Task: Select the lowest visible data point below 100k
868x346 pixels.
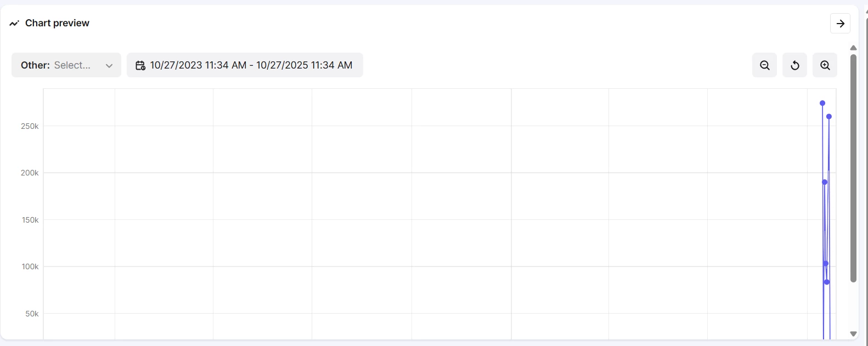Action: tap(827, 282)
